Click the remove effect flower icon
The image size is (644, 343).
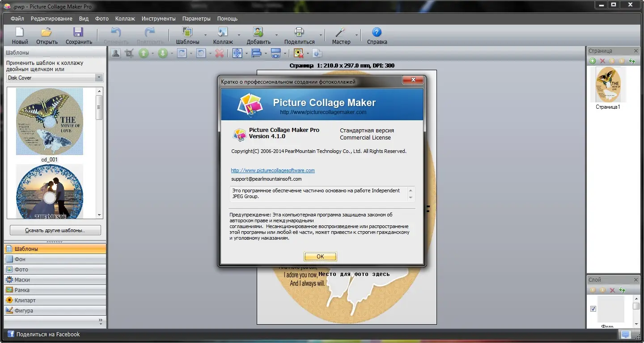[299, 53]
